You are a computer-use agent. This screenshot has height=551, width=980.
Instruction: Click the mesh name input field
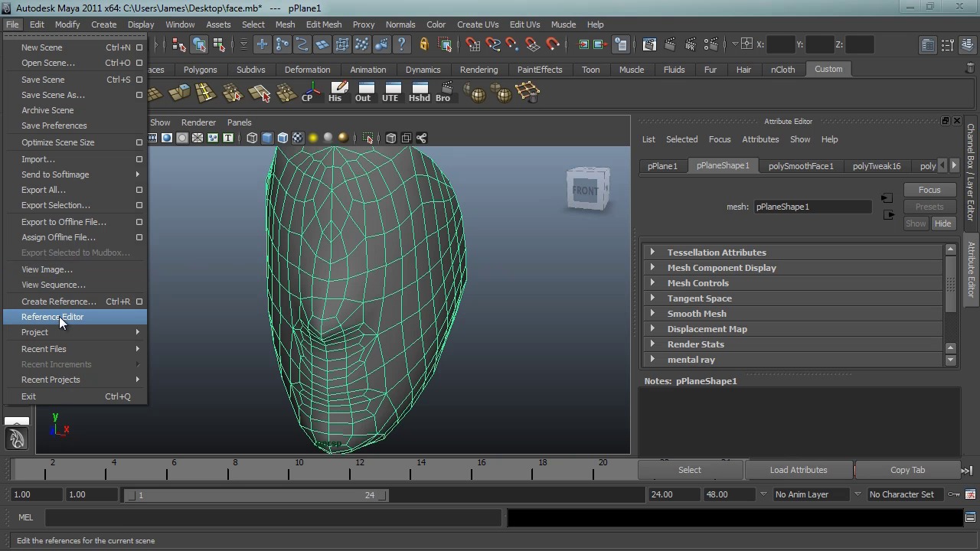(812, 207)
